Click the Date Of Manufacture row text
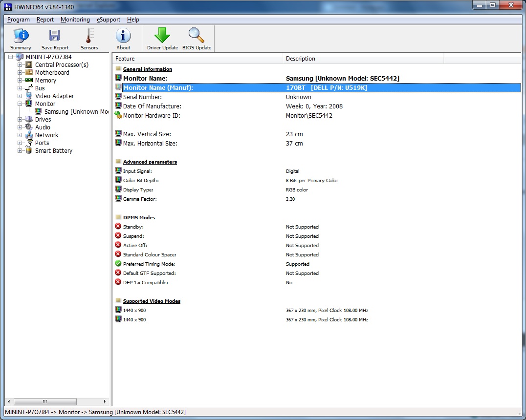Image resolution: width=526 pixels, height=420 pixels. click(152, 106)
